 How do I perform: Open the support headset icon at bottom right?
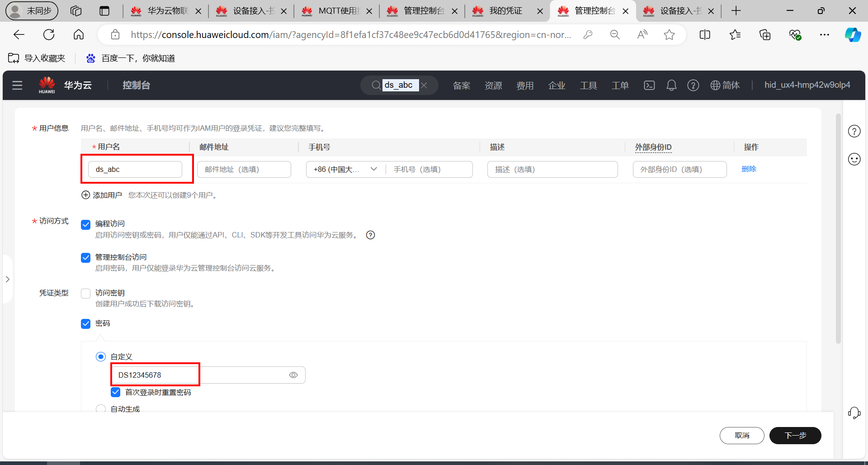854,413
